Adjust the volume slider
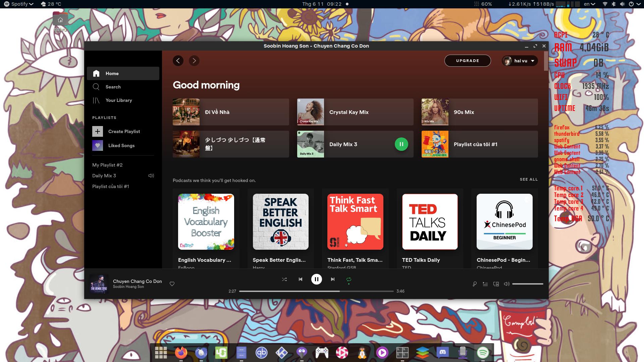The width and height of the screenshot is (644, 362). 528,284
